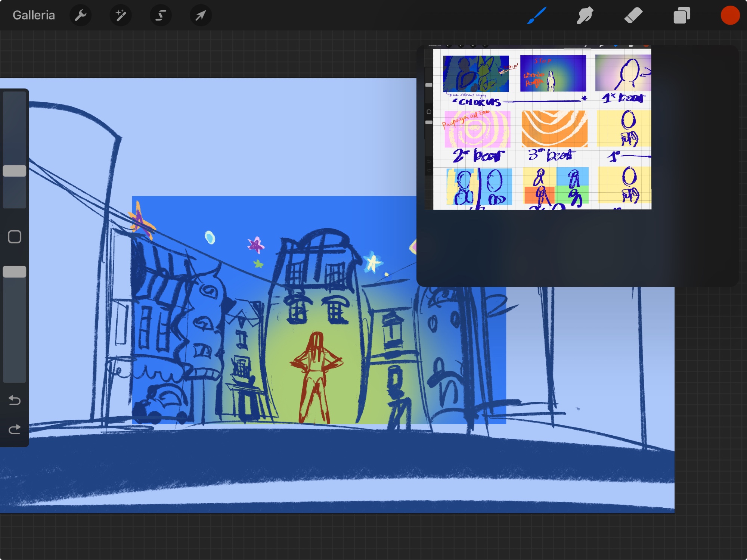Select the Eraser tool
Viewport: 747px width, 560px height.
633,15
